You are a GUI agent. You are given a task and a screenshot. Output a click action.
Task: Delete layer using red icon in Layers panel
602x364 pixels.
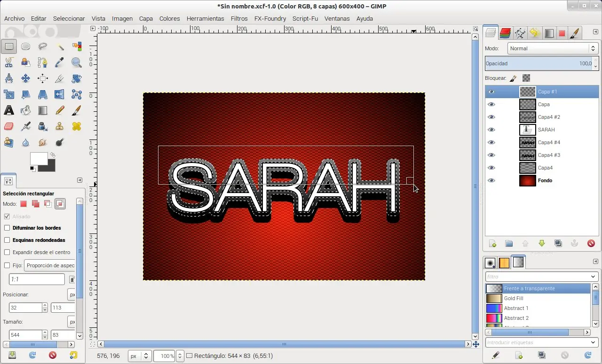coord(591,243)
